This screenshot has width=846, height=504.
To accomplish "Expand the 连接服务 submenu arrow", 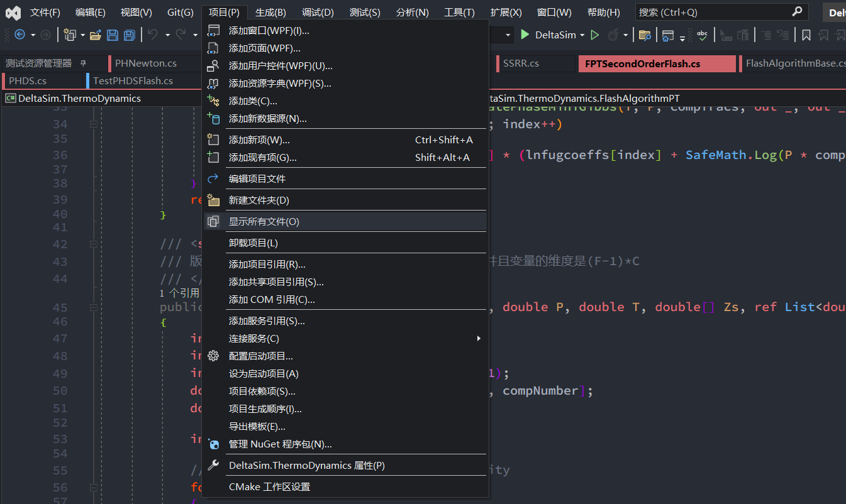I will pyautogui.click(x=479, y=338).
